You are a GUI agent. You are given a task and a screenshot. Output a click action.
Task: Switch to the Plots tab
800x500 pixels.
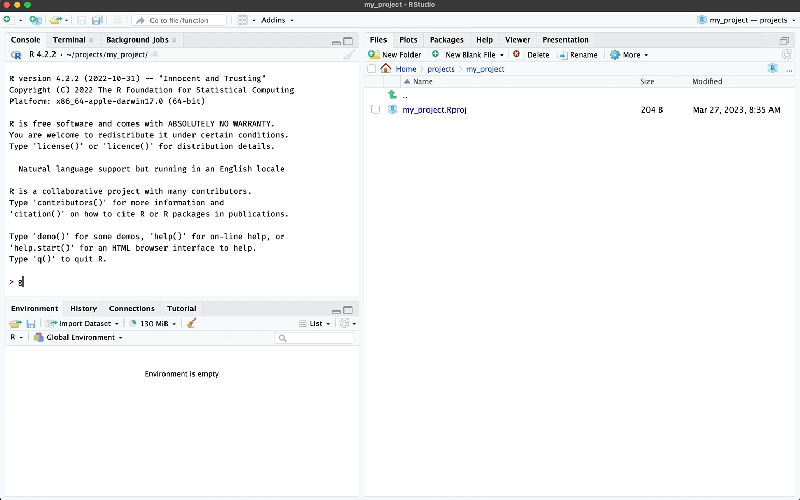[408, 40]
